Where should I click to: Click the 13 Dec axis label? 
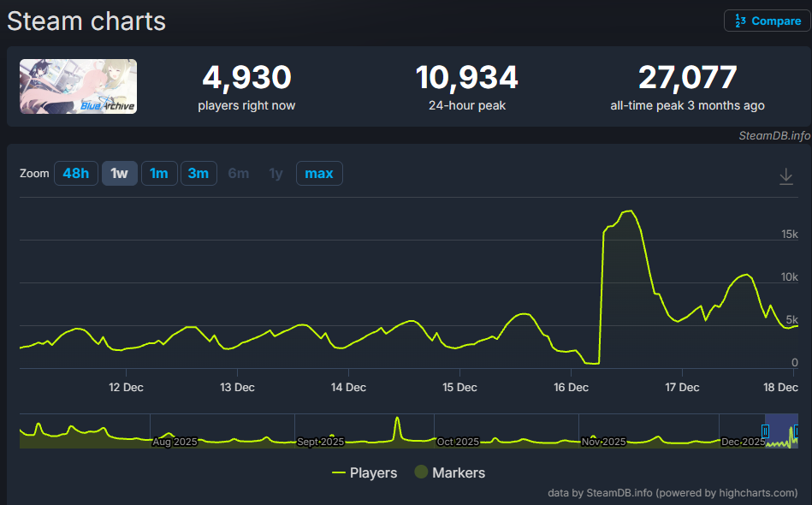click(237, 388)
